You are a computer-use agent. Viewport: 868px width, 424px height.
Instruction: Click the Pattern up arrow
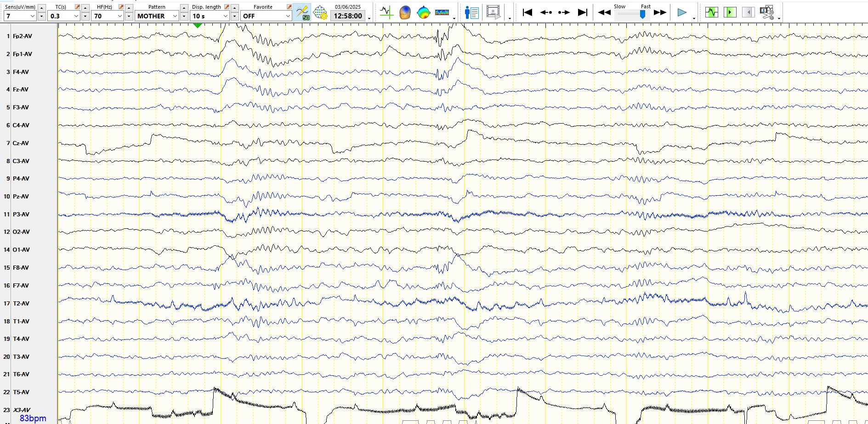pos(184,8)
